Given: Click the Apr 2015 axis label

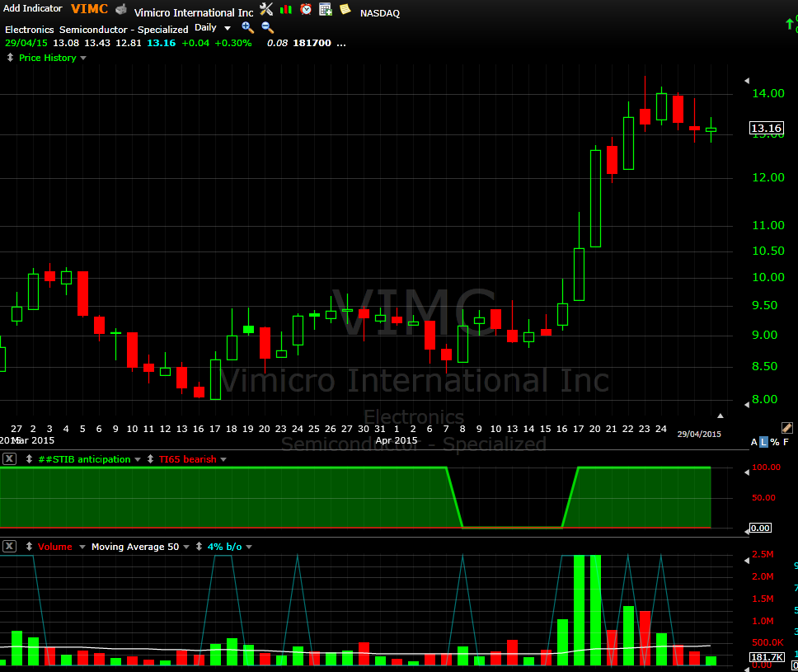Looking at the screenshot, I should click(x=396, y=440).
